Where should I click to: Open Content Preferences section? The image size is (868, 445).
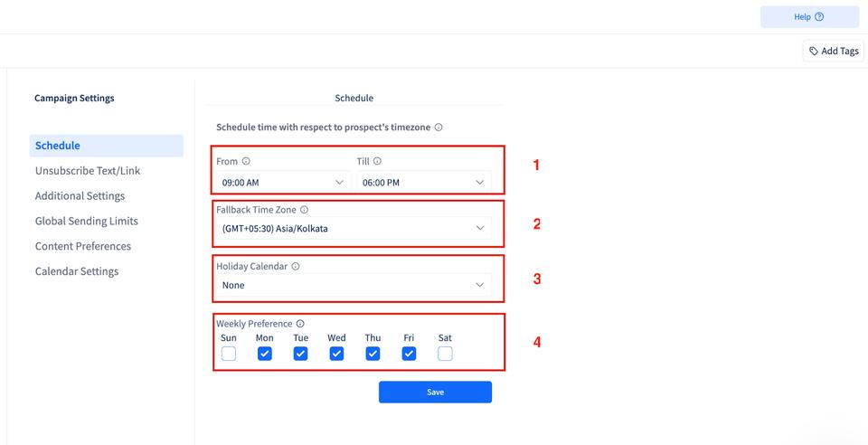83,246
